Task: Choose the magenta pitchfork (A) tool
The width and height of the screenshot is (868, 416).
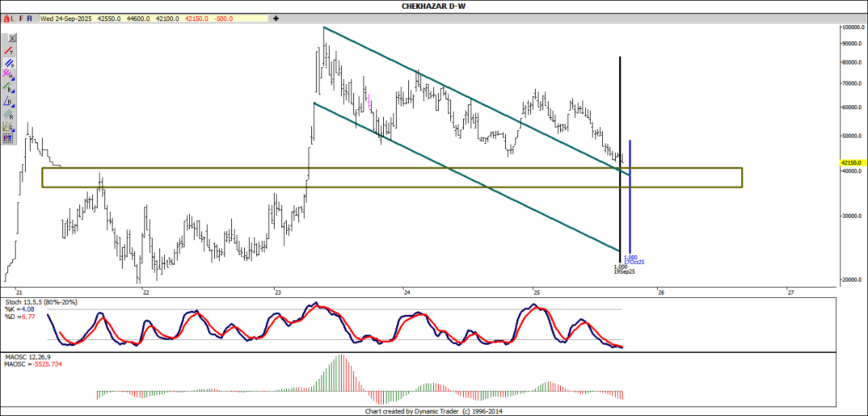Action: point(9,75)
